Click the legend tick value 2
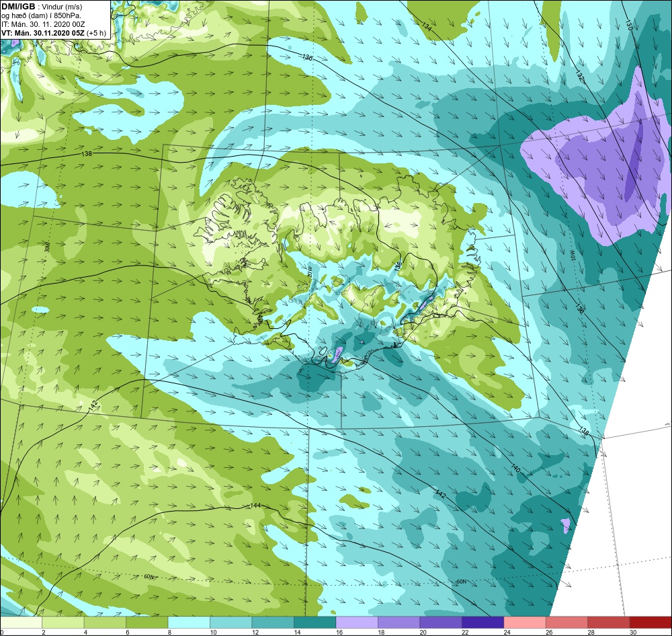The height and width of the screenshot is (636, 672). click(x=44, y=632)
